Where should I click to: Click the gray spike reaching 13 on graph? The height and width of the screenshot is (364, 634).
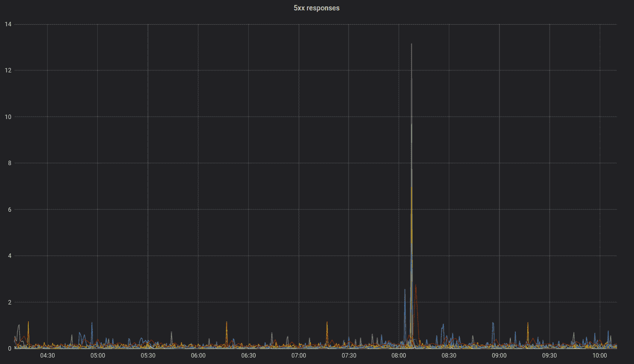(x=411, y=47)
